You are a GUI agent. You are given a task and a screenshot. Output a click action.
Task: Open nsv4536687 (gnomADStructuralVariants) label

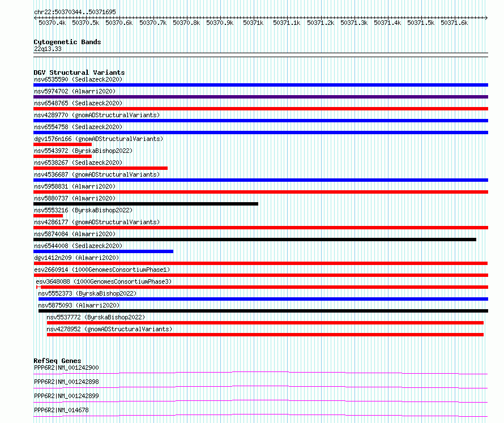[97, 174]
